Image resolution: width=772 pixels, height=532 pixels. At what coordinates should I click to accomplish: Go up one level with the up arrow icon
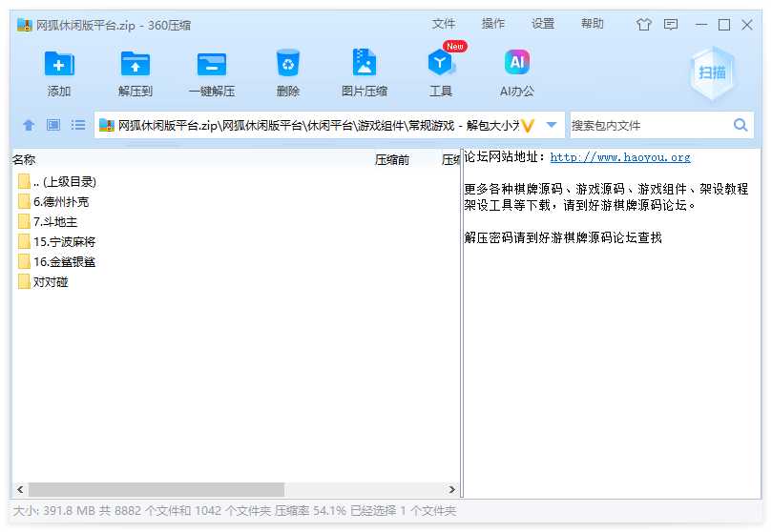[x=29, y=126]
